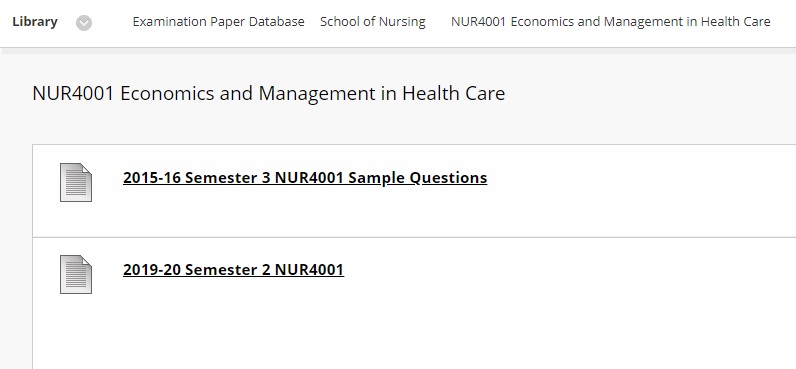This screenshot has width=796, height=369.
Task: View the Sample Questions file via its page icon
Action: 76,182
